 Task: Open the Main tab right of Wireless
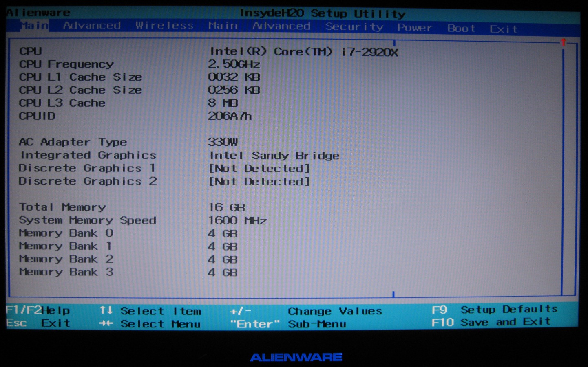pos(223,26)
